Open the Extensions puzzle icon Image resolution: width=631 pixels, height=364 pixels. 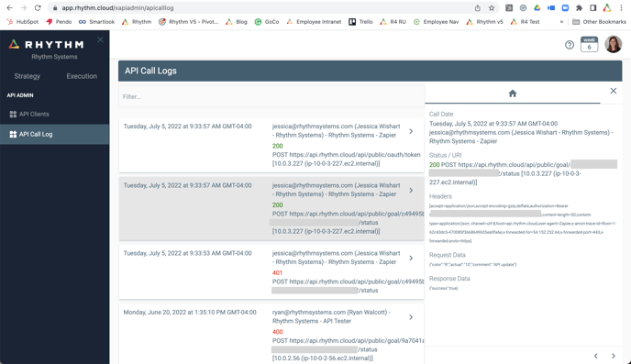pyautogui.click(x=579, y=7)
